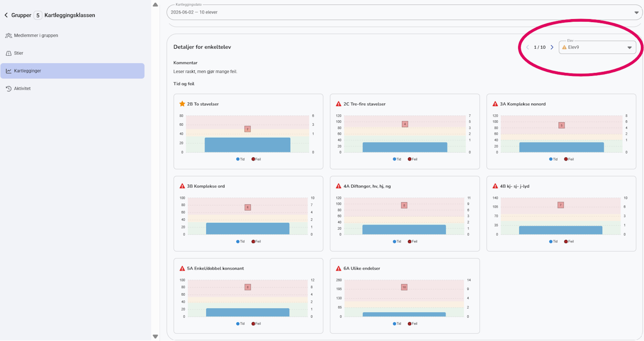Click warning icon on 2C Tre-fire stavelser

[x=339, y=104]
